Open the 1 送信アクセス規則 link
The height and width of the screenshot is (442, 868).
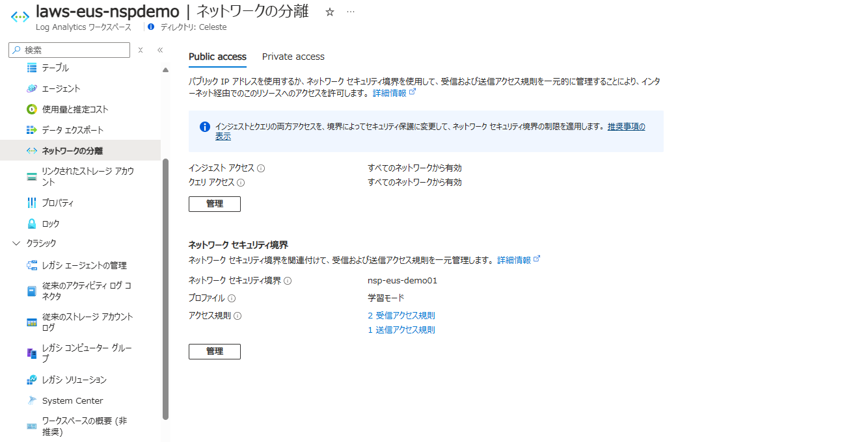tap(401, 330)
